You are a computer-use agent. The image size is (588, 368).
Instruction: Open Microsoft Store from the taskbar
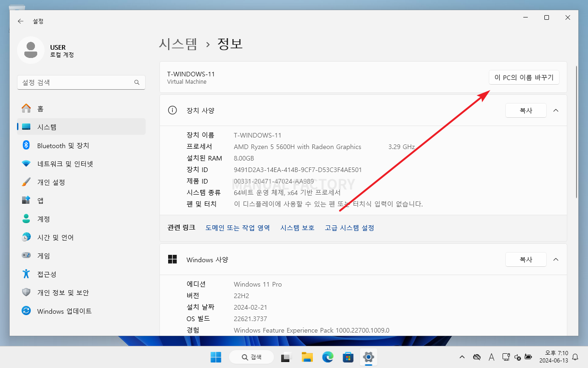pos(348,357)
